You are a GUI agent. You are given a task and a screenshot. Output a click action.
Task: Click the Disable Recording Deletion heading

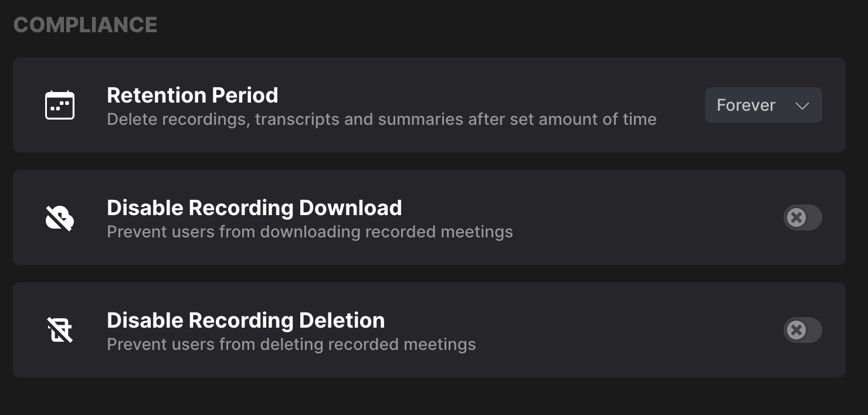point(246,320)
